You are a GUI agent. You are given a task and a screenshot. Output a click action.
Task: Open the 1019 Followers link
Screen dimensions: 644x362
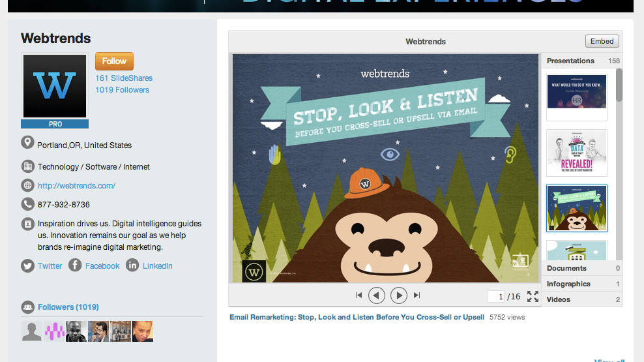[x=123, y=90]
